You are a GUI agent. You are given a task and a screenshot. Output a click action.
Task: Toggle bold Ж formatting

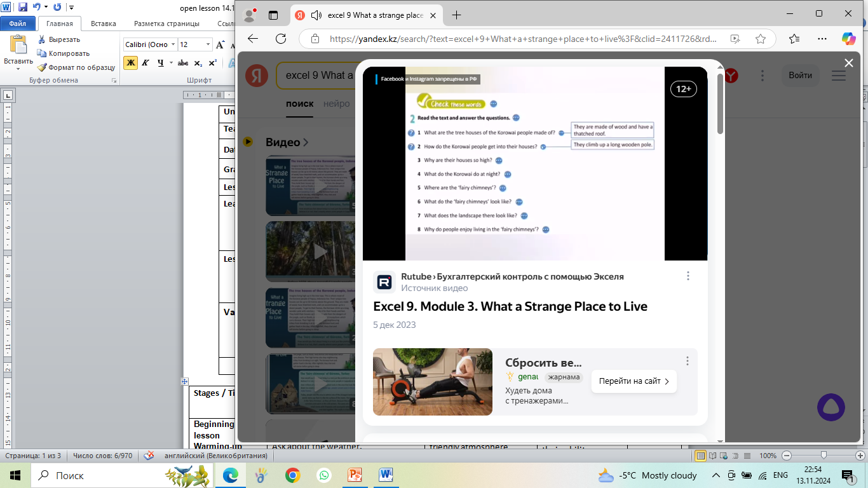[130, 62]
